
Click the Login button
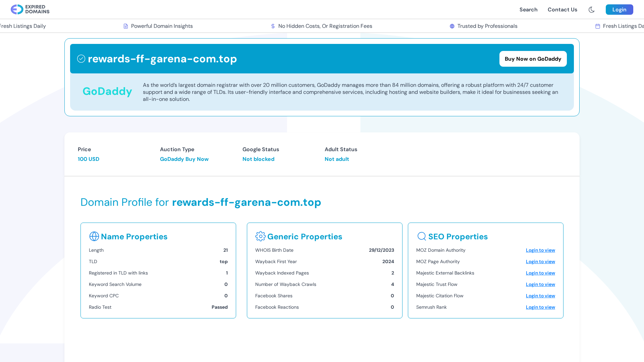pyautogui.click(x=619, y=10)
